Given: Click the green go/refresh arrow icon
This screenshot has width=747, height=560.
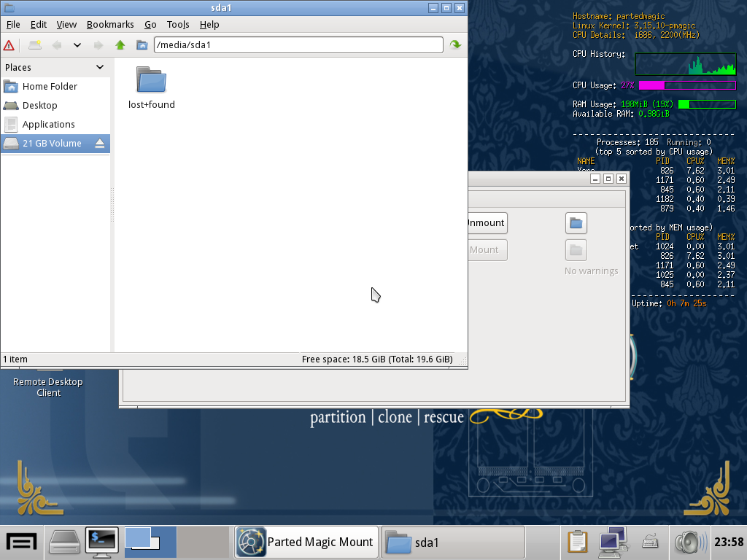Looking at the screenshot, I should click(x=455, y=44).
